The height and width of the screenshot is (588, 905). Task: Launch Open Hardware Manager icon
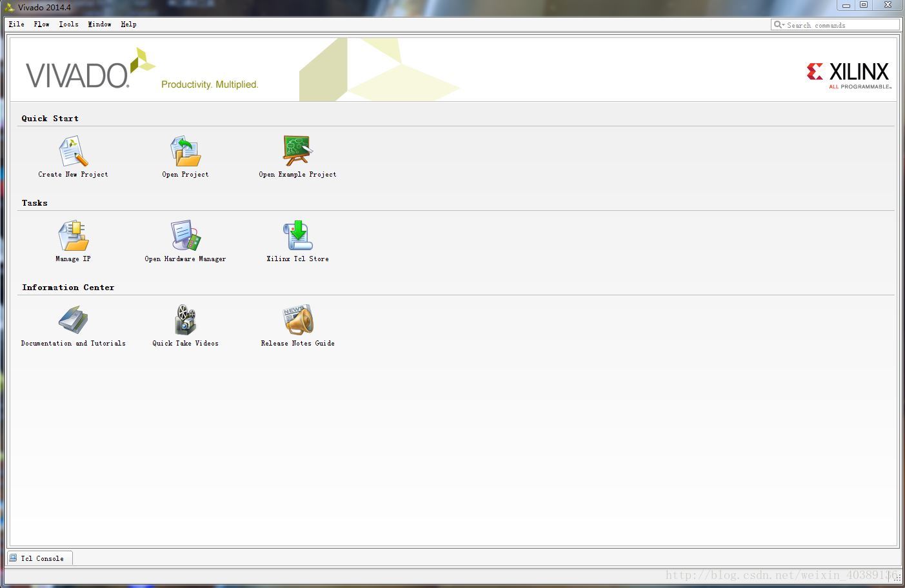pos(186,235)
